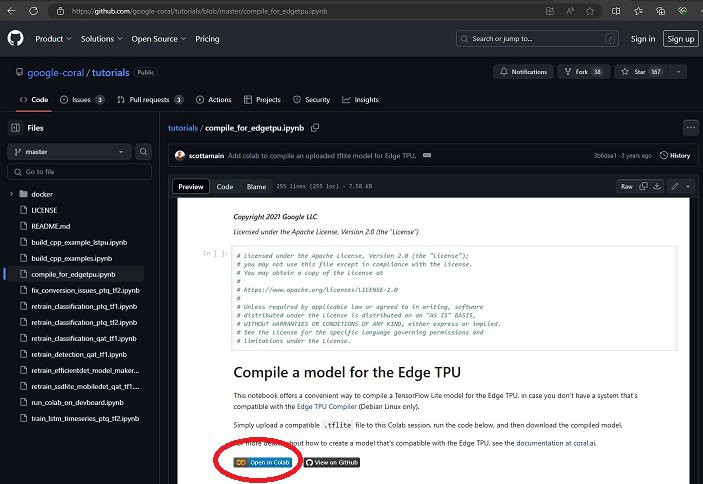Image resolution: width=703 pixels, height=484 pixels.
Task: Click the Notifications bell button
Action: 523,72
